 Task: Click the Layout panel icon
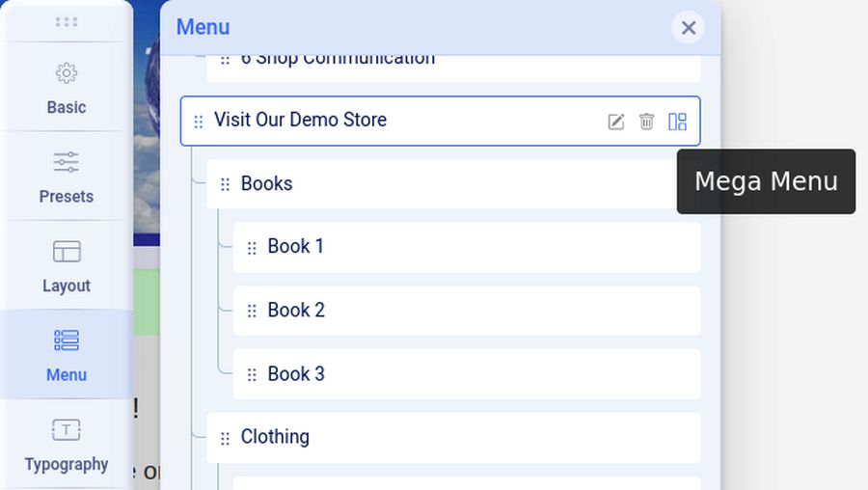tap(67, 252)
